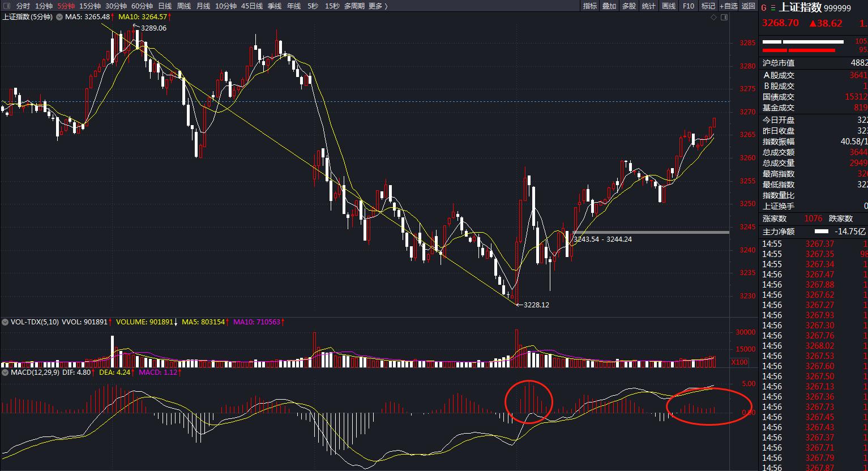Switch to 15分钟 period

pyautogui.click(x=90, y=6)
